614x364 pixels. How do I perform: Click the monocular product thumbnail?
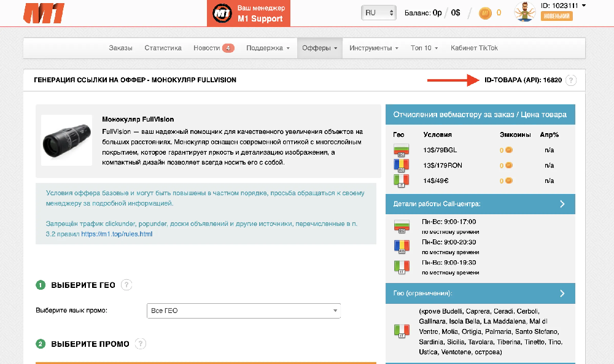click(x=66, y=140)
